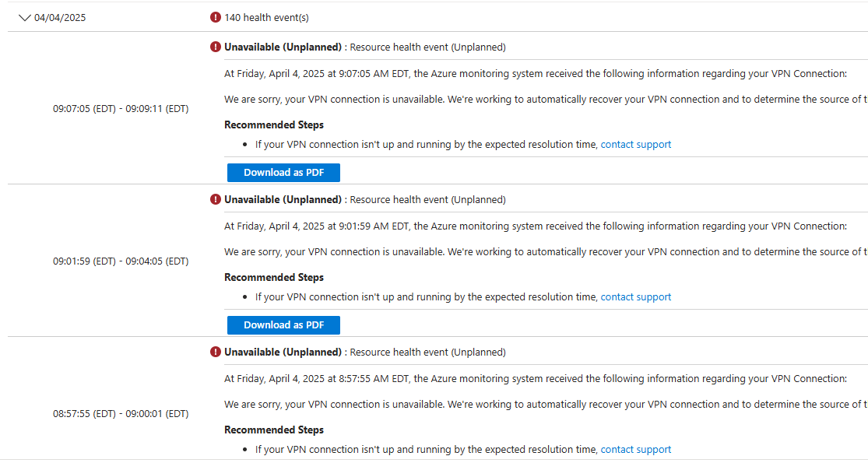This screenshot has width=868, height=463.
Task: Click Recommended Steps heading in the 09:07:05 event
Action: (274, 125)
